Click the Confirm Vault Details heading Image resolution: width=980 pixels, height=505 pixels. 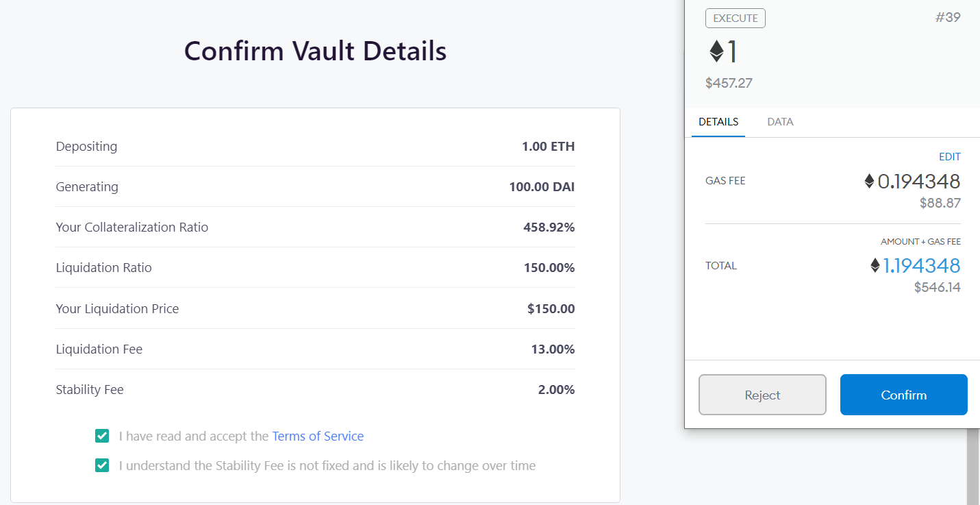coord(315,51)
